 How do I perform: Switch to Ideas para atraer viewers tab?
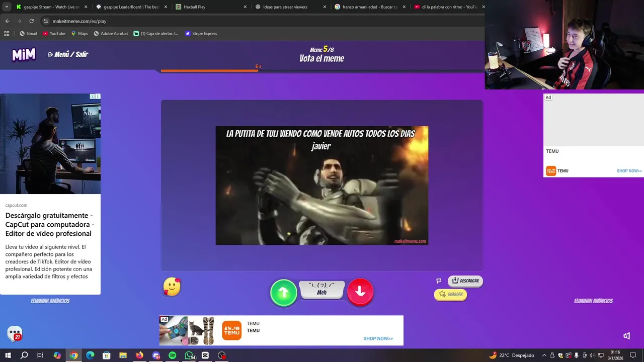click(x=290, y=7)
